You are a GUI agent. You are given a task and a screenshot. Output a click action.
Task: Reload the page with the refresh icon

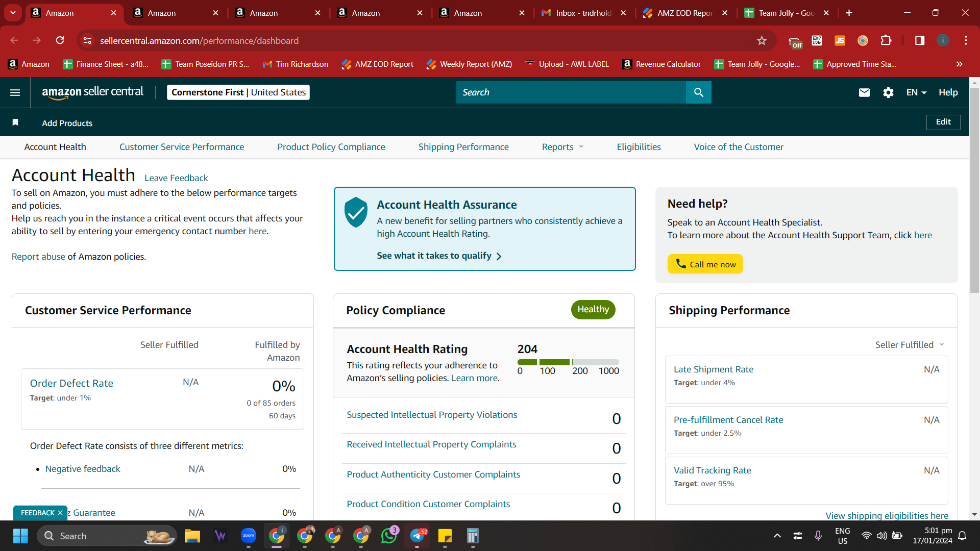tap(60, 40)
